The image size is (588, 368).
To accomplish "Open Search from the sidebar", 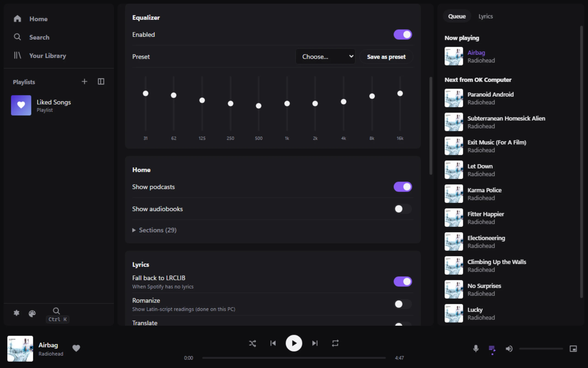I will (x=32, y=37).
